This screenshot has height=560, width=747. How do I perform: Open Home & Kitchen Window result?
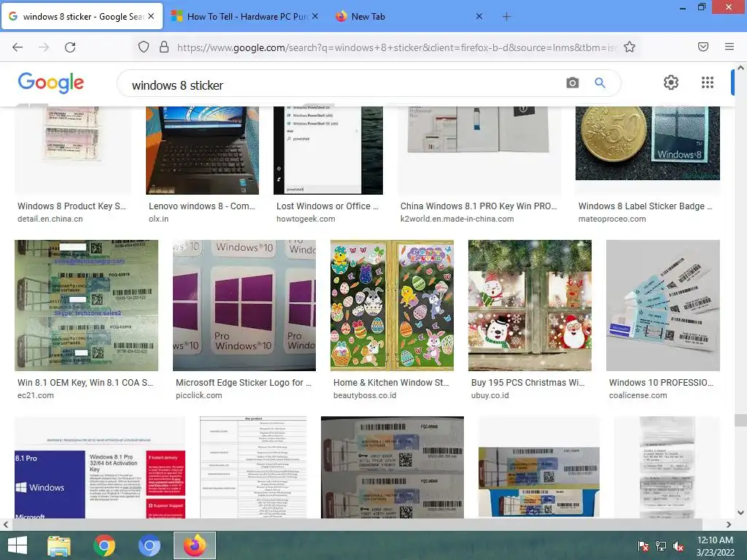391,382
